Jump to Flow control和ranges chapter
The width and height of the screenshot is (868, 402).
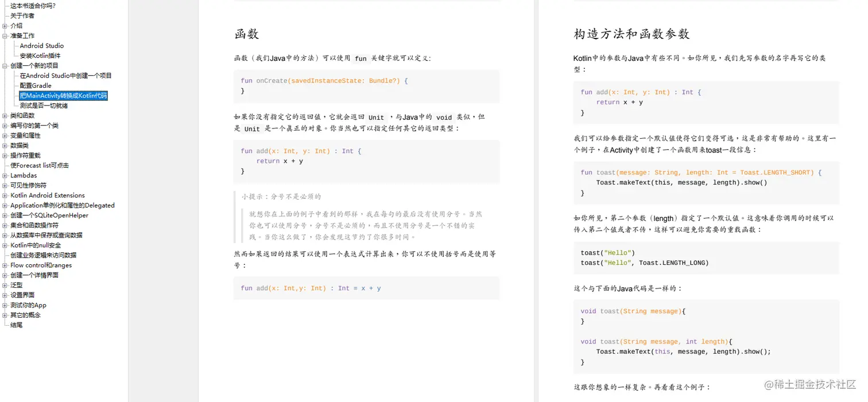click(41, 266)
